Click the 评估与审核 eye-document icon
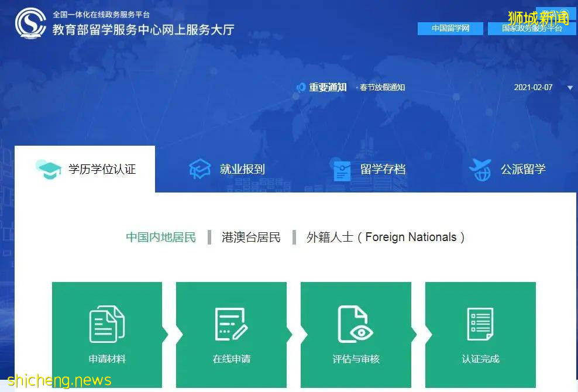This screenshot has height=392, width=578. (356, 323)
